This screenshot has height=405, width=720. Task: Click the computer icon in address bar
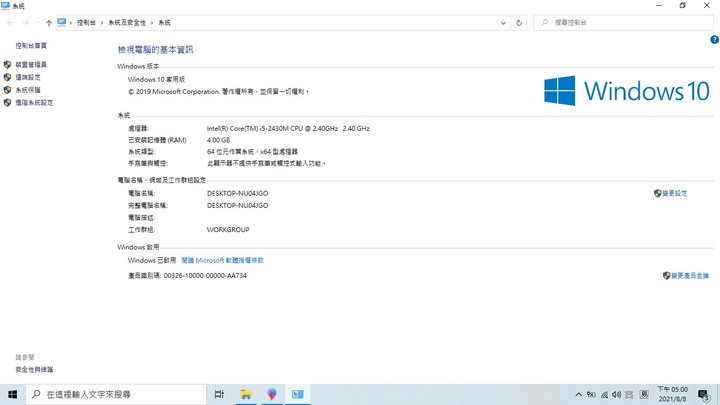point(62,22)
